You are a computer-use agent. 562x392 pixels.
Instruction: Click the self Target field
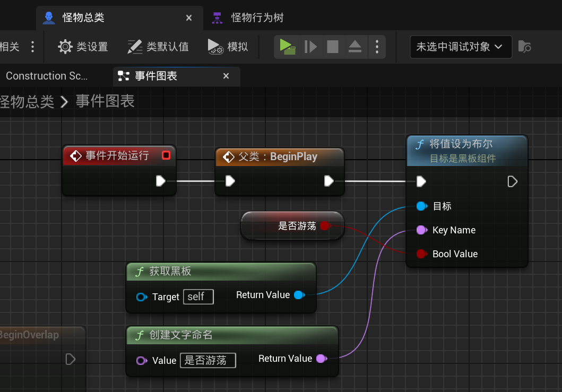coord(198,297)
